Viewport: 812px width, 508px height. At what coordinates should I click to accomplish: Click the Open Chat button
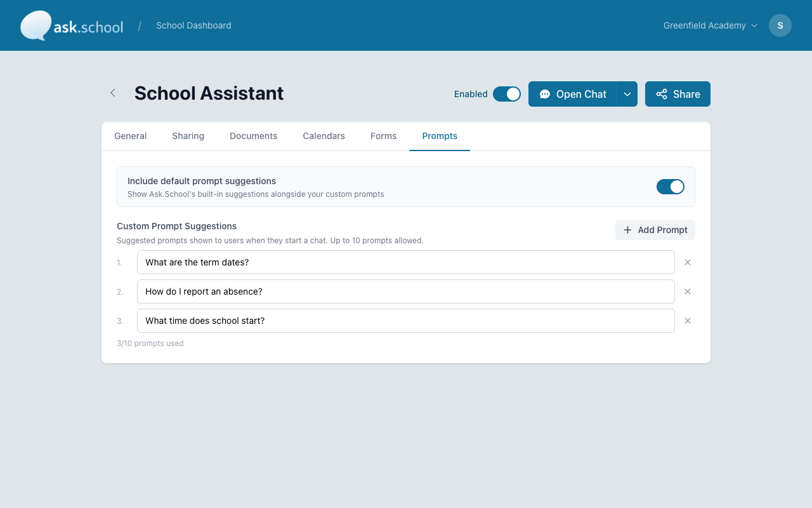573,94
